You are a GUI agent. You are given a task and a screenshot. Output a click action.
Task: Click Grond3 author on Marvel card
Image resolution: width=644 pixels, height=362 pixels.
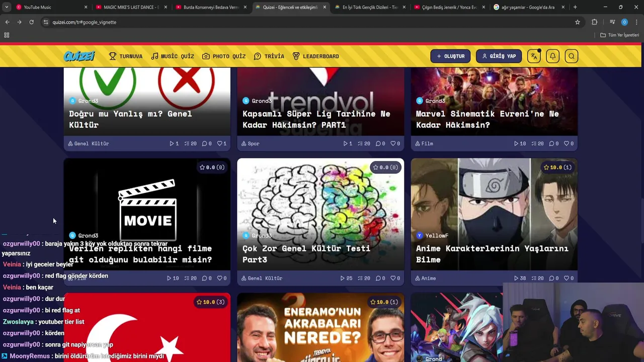coord(431,101)
